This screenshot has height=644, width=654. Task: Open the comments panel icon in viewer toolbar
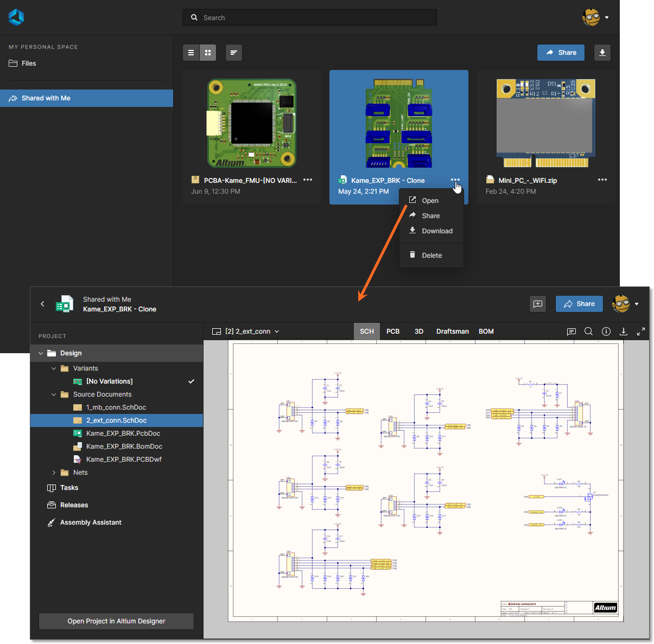click(x=571, y=331)
